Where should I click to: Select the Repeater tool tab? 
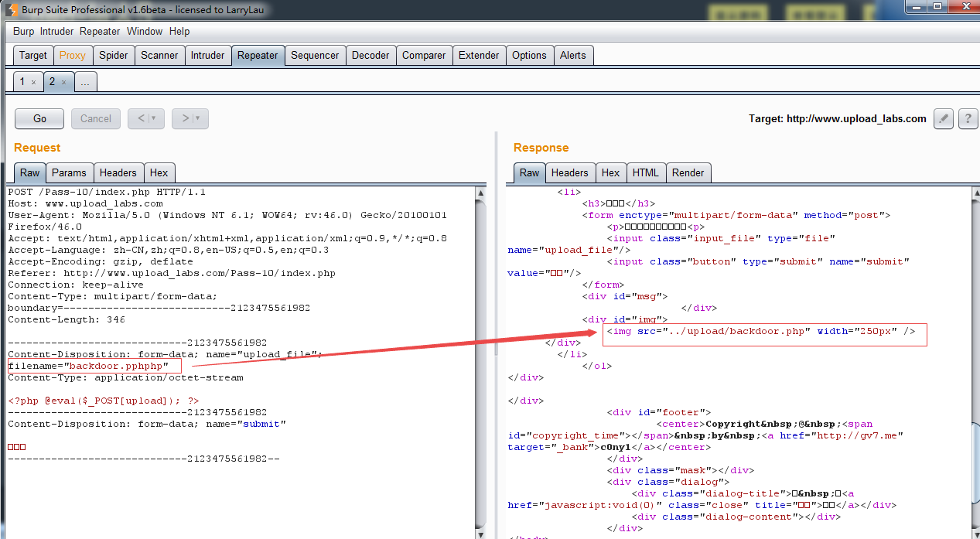click(258, 56)
